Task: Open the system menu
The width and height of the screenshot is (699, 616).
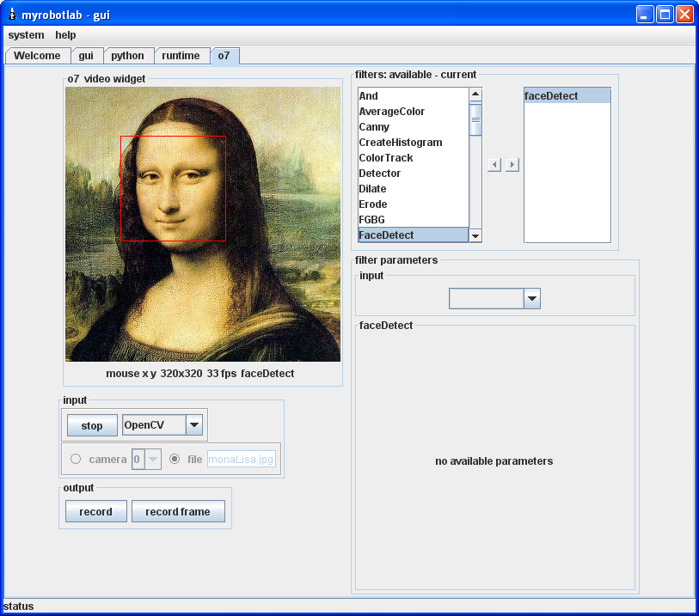Action: (x=26, y=35)
